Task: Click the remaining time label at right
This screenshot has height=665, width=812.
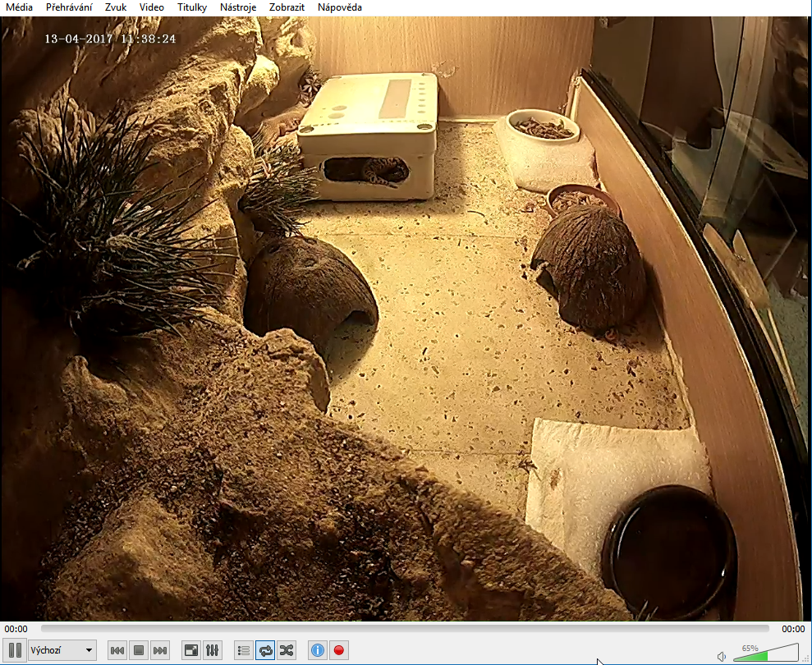Action: [x=793, y=629]
